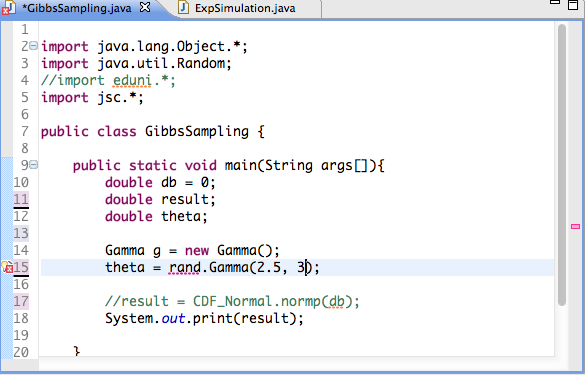The image size is (585, 375).
Task: Close the GibbsSampling.java editor tab
Action: point(145,7)
